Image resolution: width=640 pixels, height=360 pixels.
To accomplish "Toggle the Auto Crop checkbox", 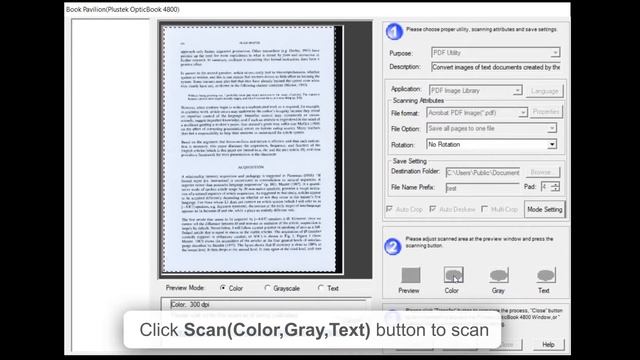I will [389, 209].
